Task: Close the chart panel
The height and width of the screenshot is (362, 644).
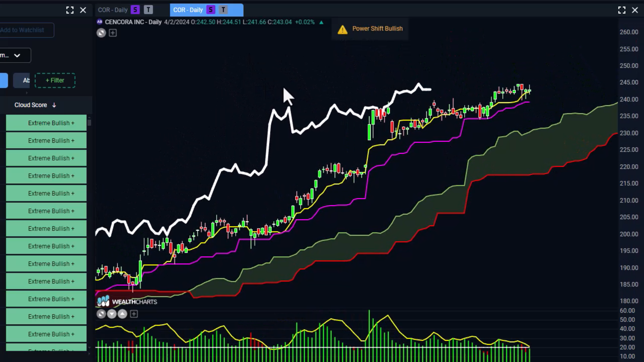Action: tap(635, 10)
